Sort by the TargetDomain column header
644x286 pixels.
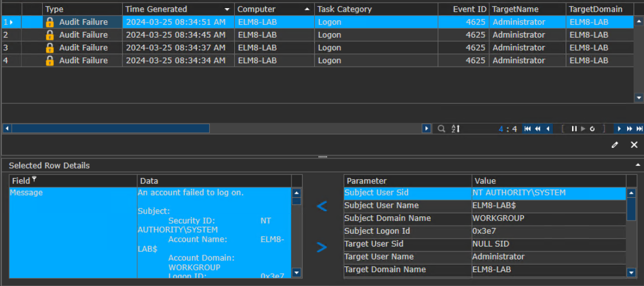600,9
